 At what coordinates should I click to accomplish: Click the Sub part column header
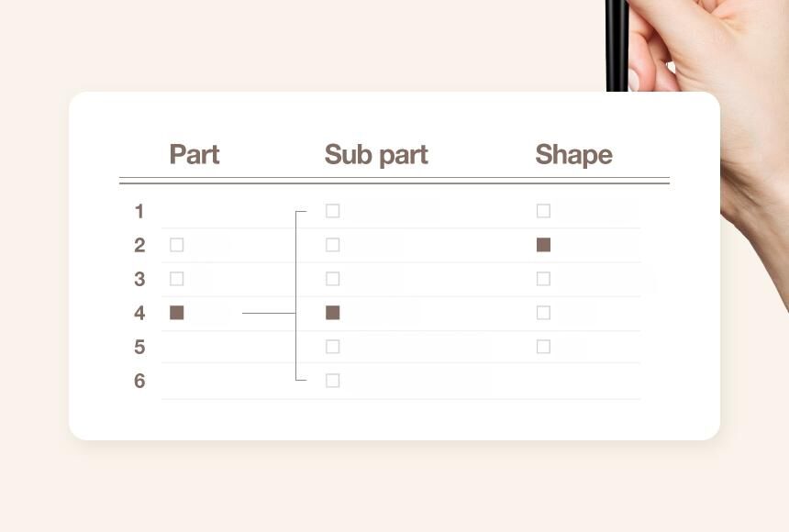[376, 154]
